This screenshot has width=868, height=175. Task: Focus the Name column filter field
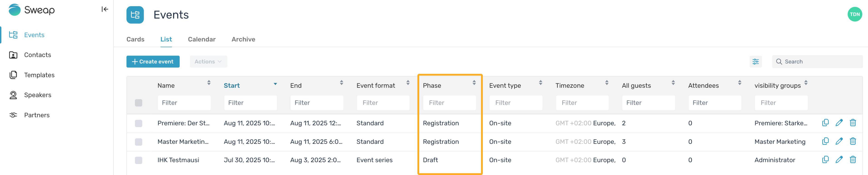pos(184,103)
